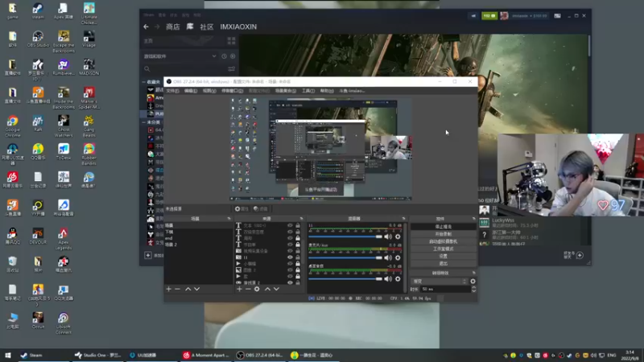This screenshot has width=644, height=362.
Task: Mute mixer channel 11 speaker icon
Action: [388, 237]
